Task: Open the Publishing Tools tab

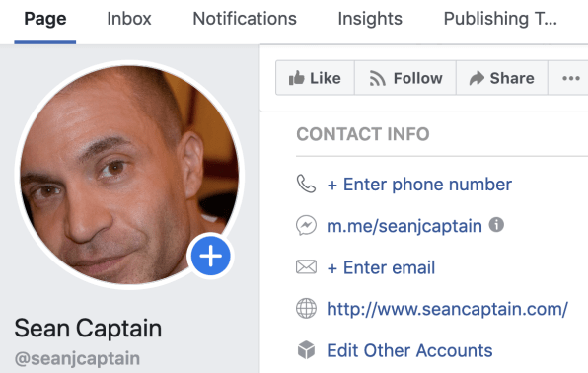Action: pyautogui.click(x=500, y=19)
